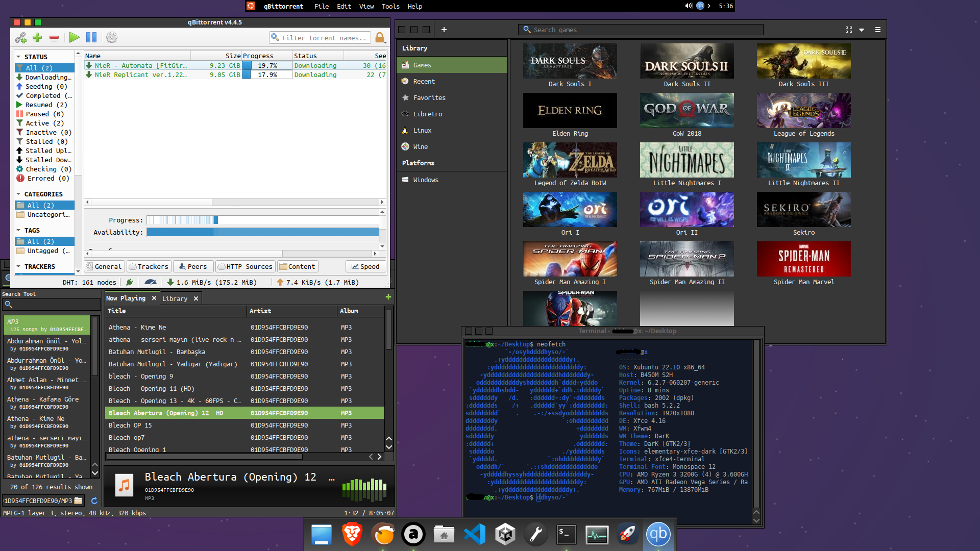Open the Elden Ring game thumbnail
The image size is (980, 551).
[x=570, y=111]
